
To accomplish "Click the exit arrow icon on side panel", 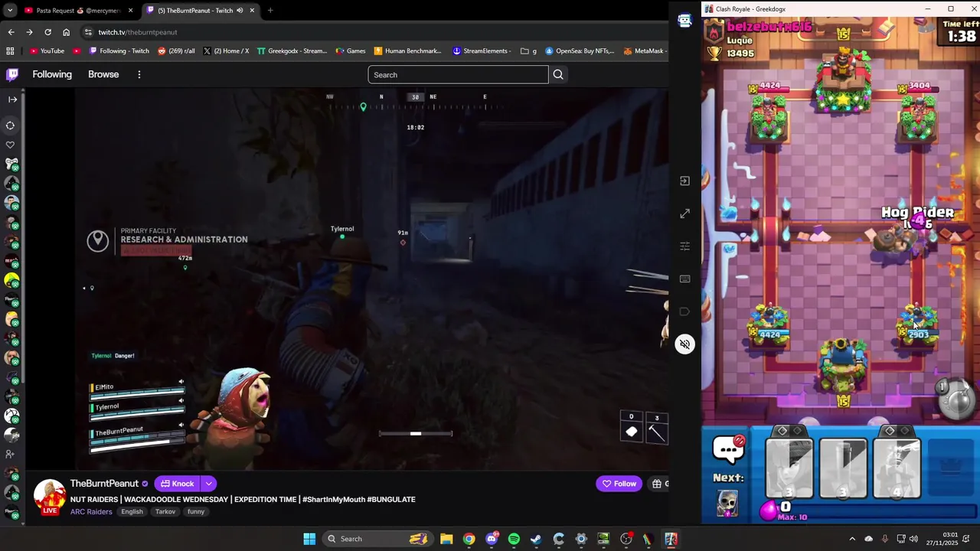I will click(684, 181).
